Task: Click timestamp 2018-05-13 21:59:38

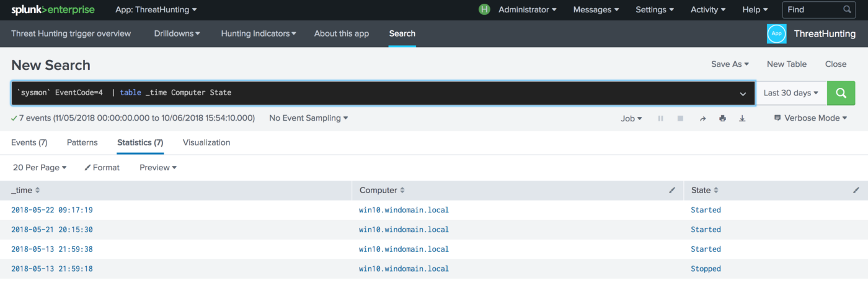Action: tap(52, 249)
